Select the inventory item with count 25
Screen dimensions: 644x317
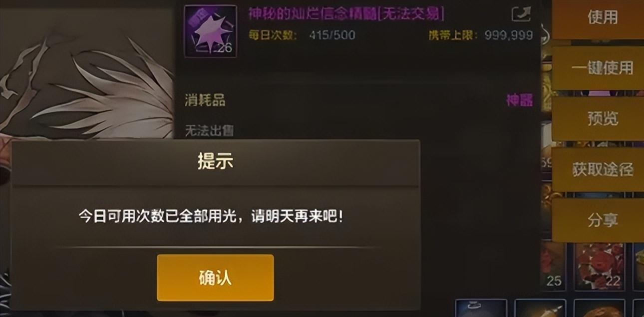[x=554, y=266]
